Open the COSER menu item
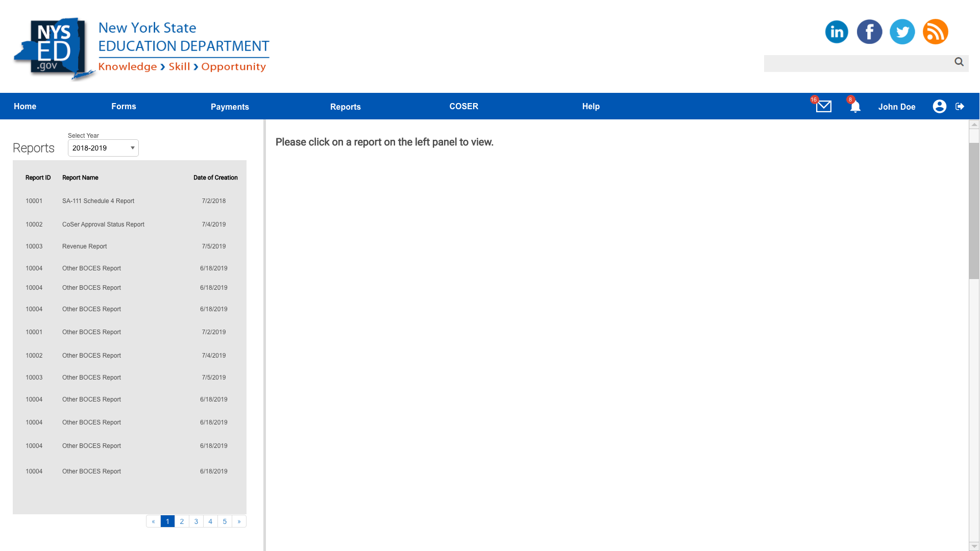This screenshot has width=980, height=551. [x=463, y=106]
